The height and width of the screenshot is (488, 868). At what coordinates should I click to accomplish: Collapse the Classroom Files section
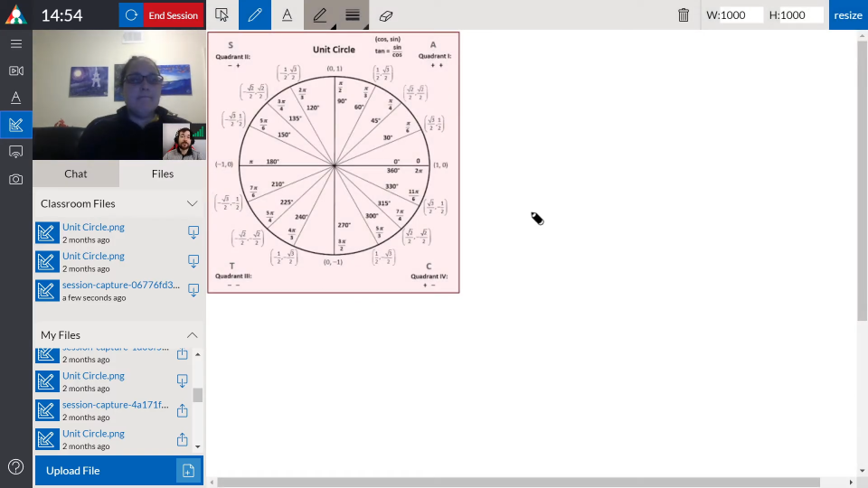coord(192,203)
